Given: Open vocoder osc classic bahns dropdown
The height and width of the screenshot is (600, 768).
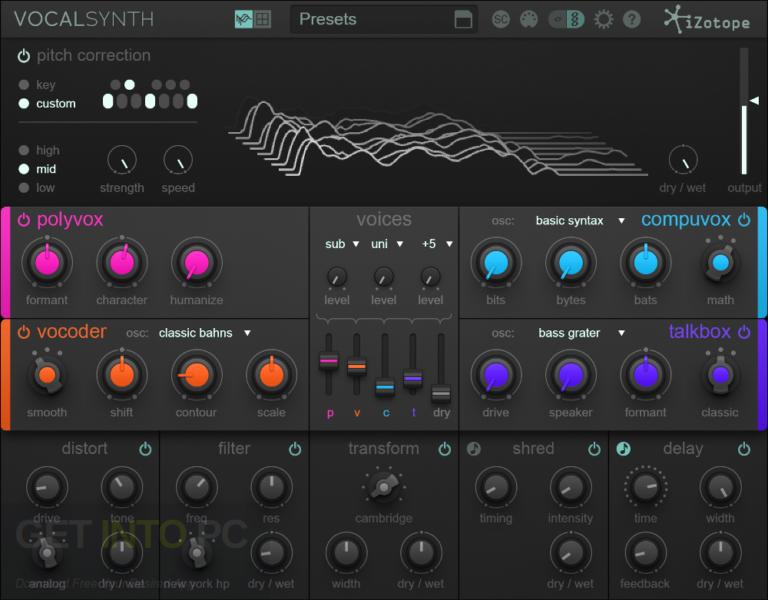Looking at the screenshot, I should click(205, 333).
